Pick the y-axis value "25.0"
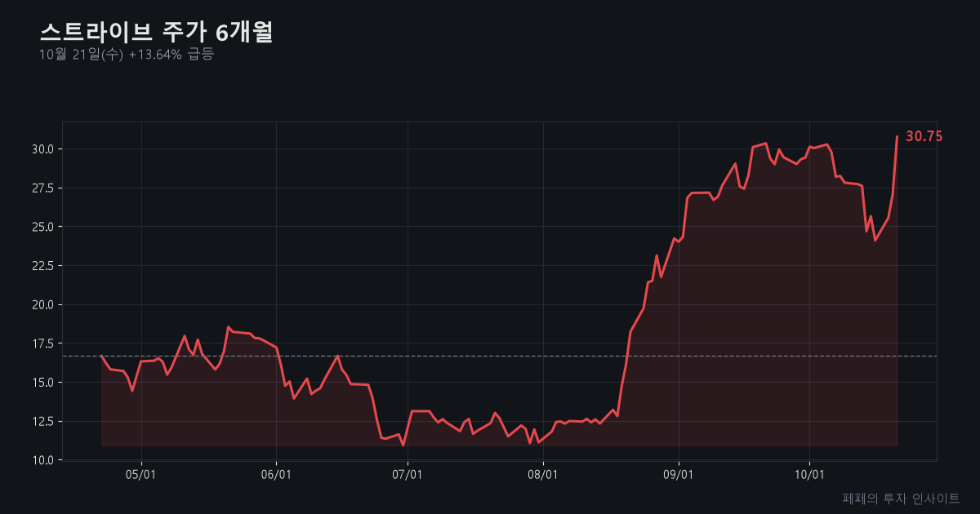980x514 pixels. pyautogui.click(x=44, y=227)
